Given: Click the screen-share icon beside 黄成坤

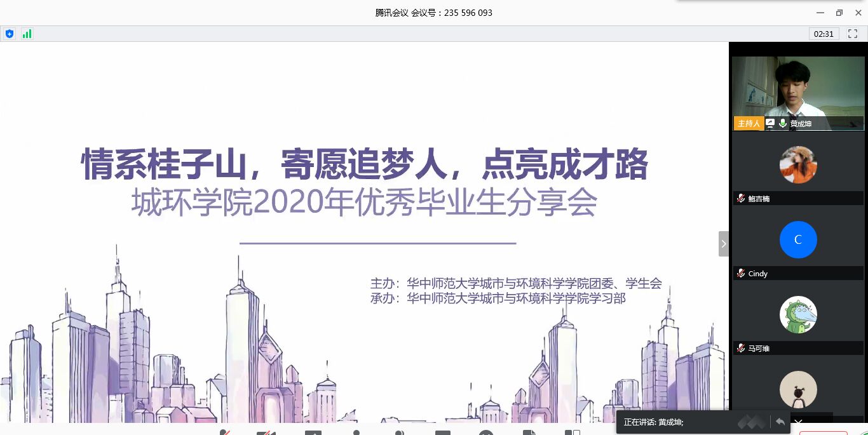Looking at the screenshot, I should (x=770, y=123).
